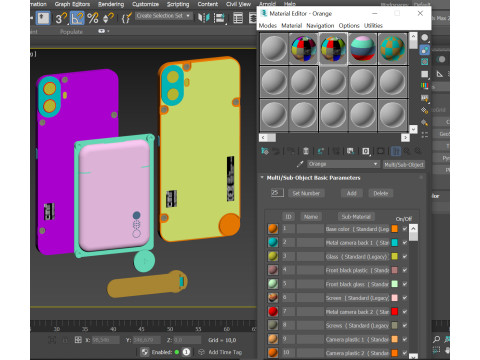Open the Modes menu in Material Editor
The width and height of the screenshot is (480, 360).
coord(268,26)
